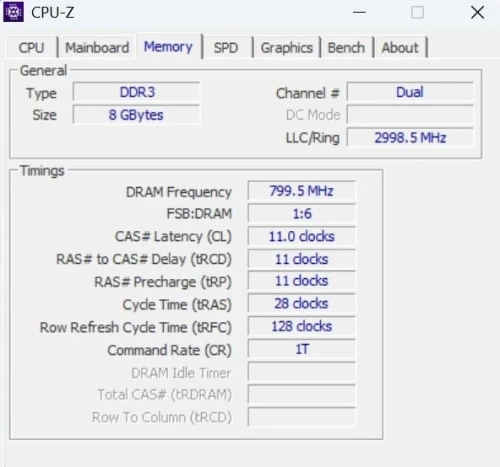Viewport: 500px width, 467px height.
Task: Click the Timings group label
Action: (x=42, y=171)
